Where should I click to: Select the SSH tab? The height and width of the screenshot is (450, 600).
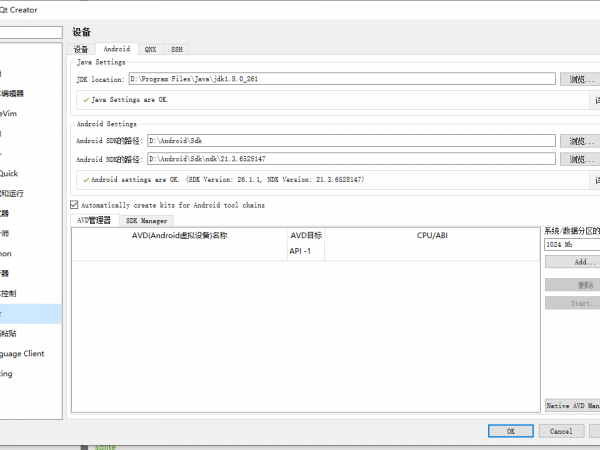tap(176, 48)
